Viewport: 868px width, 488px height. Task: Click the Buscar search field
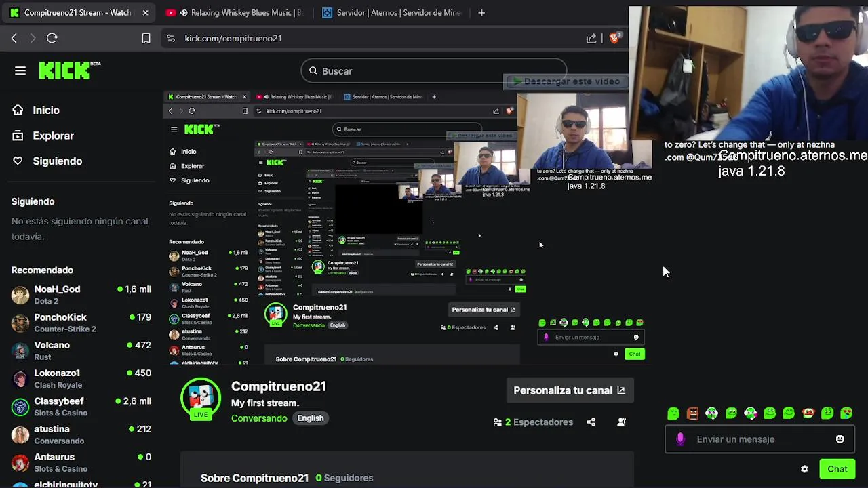click(x=434, y=70)
